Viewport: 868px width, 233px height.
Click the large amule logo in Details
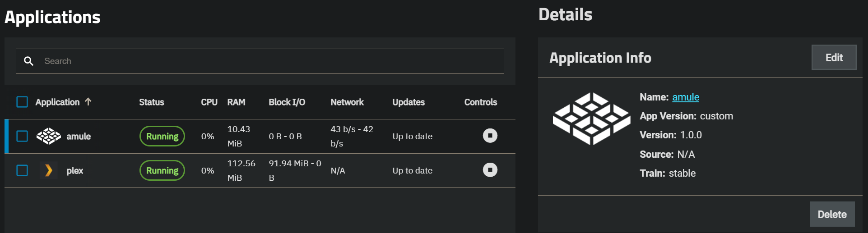pyautogui.click(x=591, y=119)
